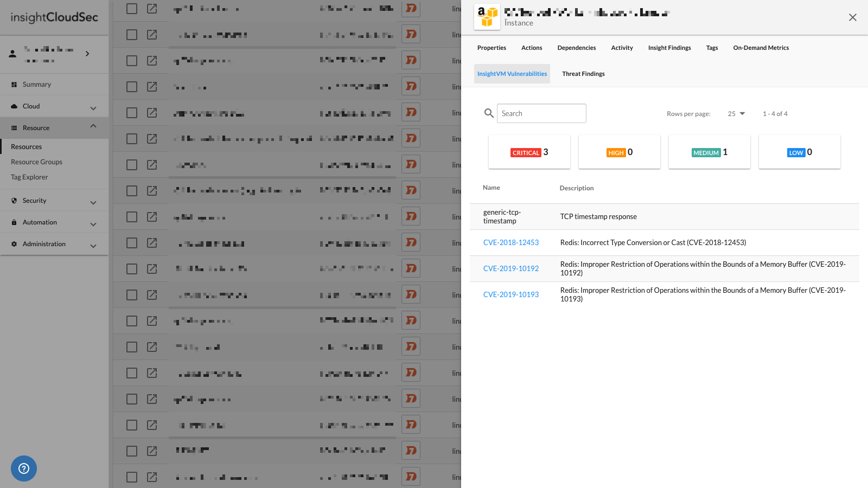
Task: Sort by the Name column header
Action: pos(492,188)
